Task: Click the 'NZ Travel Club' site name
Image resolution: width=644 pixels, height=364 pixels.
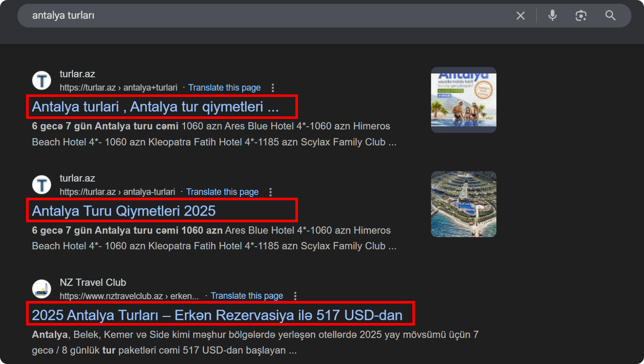Action: [93, 282]
